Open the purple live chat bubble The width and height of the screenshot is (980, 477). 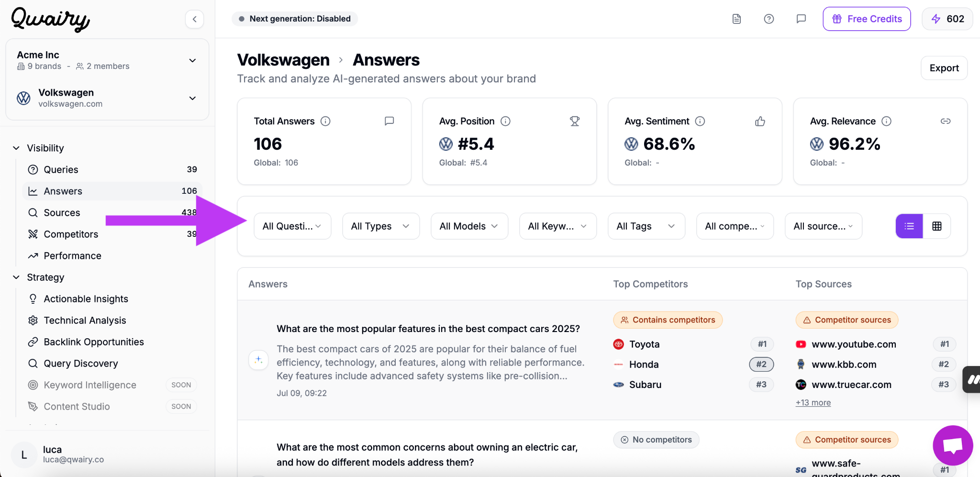953,445
